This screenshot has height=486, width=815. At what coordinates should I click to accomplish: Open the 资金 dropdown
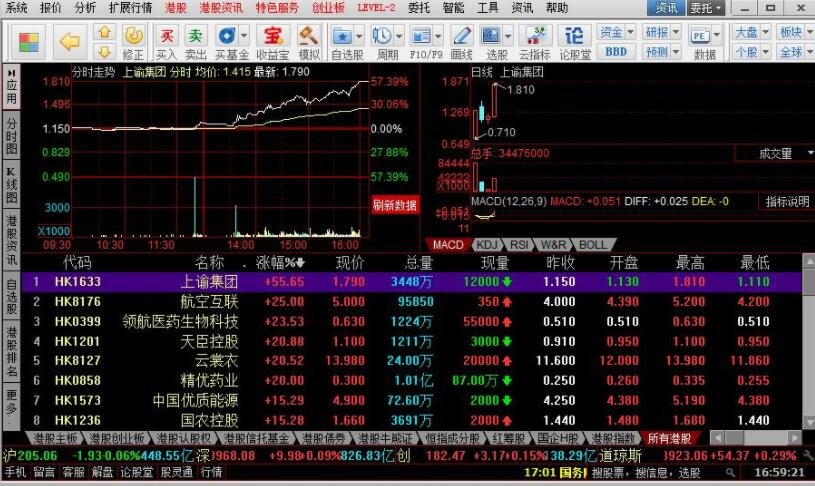click(617, 32)
